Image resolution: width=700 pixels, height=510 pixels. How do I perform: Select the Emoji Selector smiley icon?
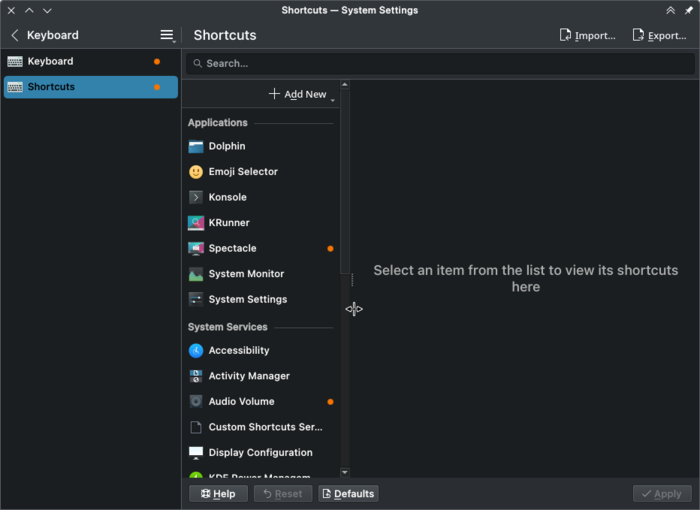pyautogui.click(x=196, y=172)
